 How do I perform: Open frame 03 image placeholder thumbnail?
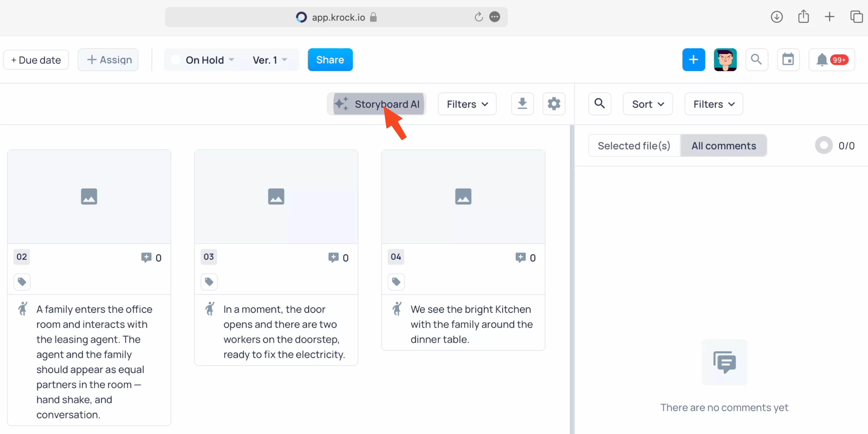click(x=276, y=196)
